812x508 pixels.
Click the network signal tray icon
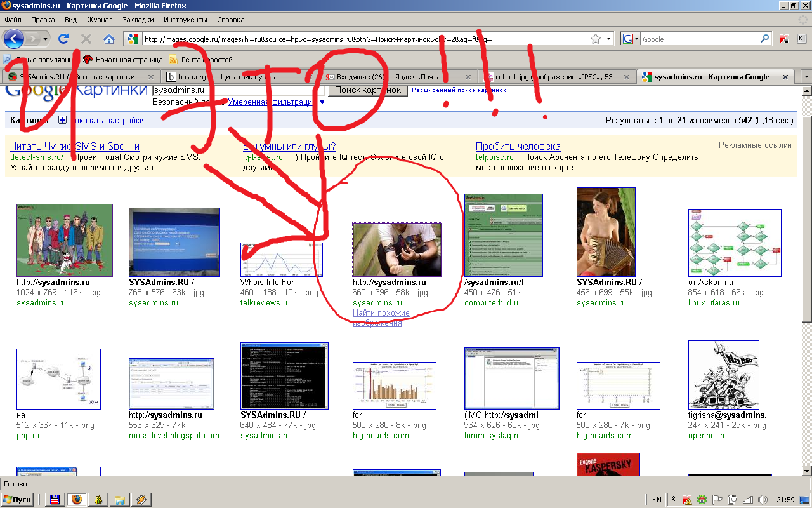coord(747,500)
